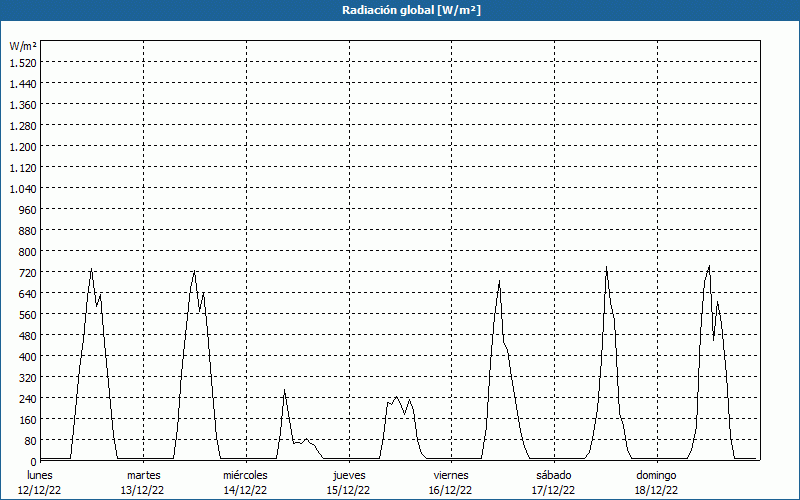The height and width of the screenshot is (500, 800).
Task: Click the 'viernes' day label
Action: (x=451, y=475)
